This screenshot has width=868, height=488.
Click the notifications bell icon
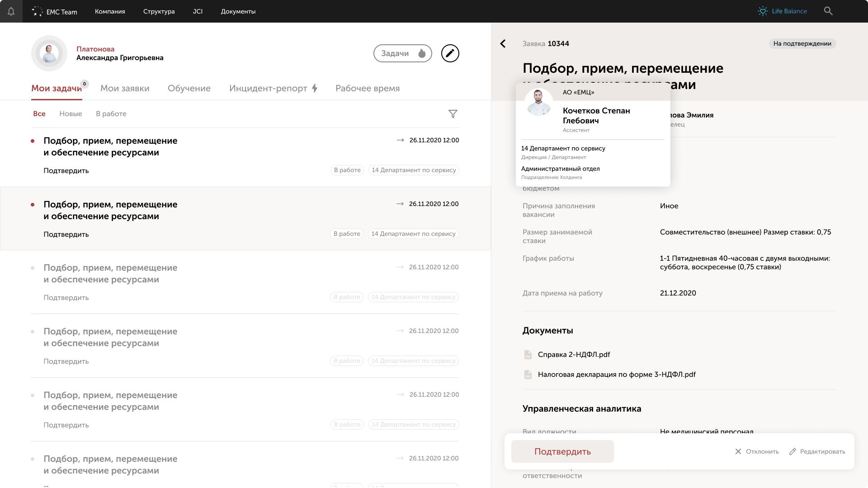pos(11,11)
